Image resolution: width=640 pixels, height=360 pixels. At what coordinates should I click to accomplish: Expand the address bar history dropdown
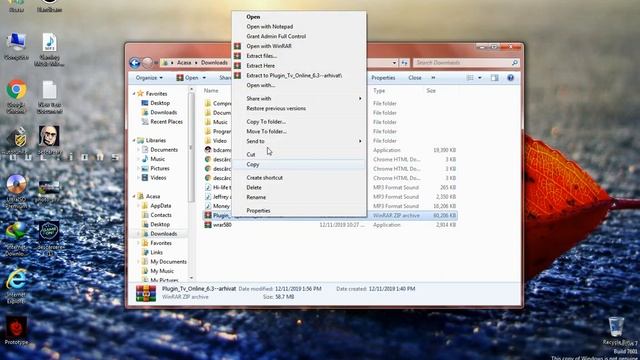click(x=394, y=63)
